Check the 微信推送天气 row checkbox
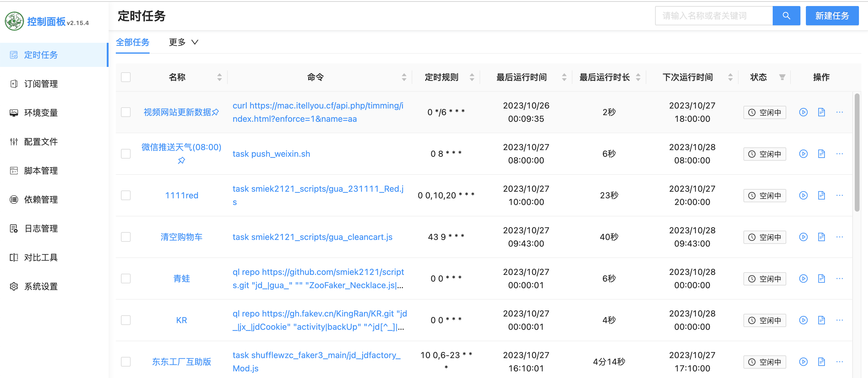The image size is (868, 378). [x=126, y=154]
